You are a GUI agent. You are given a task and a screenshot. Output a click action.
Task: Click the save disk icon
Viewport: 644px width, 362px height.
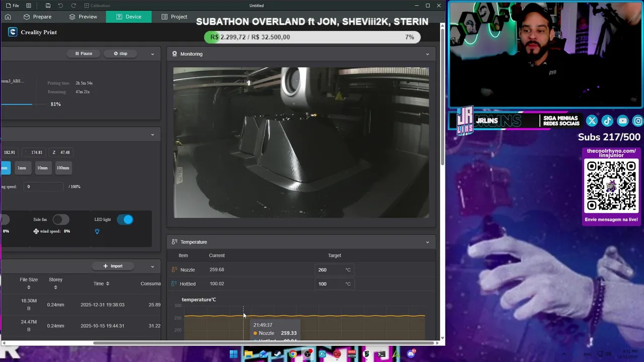click(x=48, y=6)
